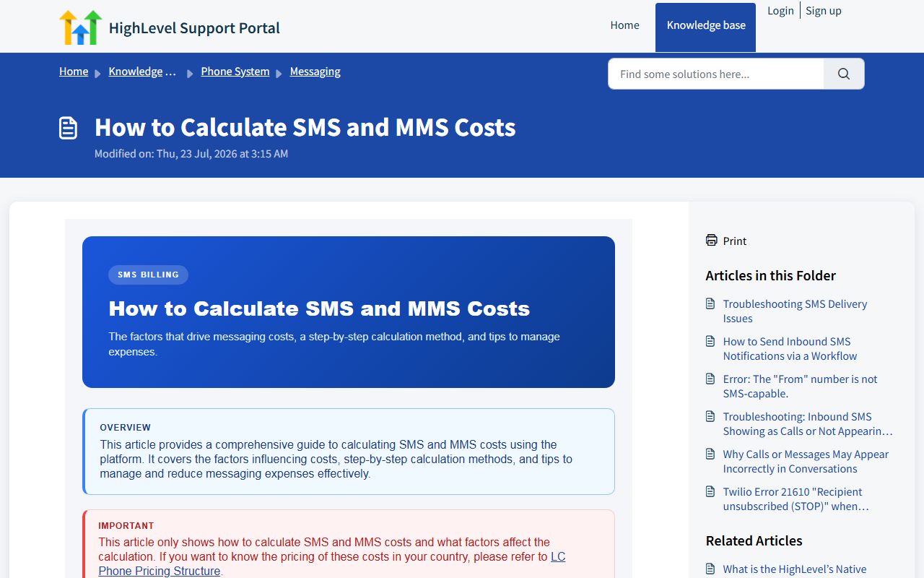Screen dimensions: 924x578
Task: Click the article document icon beside the title
Action: point(68,128)
